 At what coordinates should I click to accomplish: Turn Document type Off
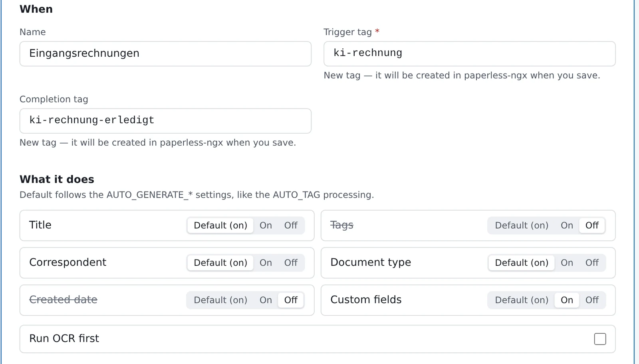(592, 263)
